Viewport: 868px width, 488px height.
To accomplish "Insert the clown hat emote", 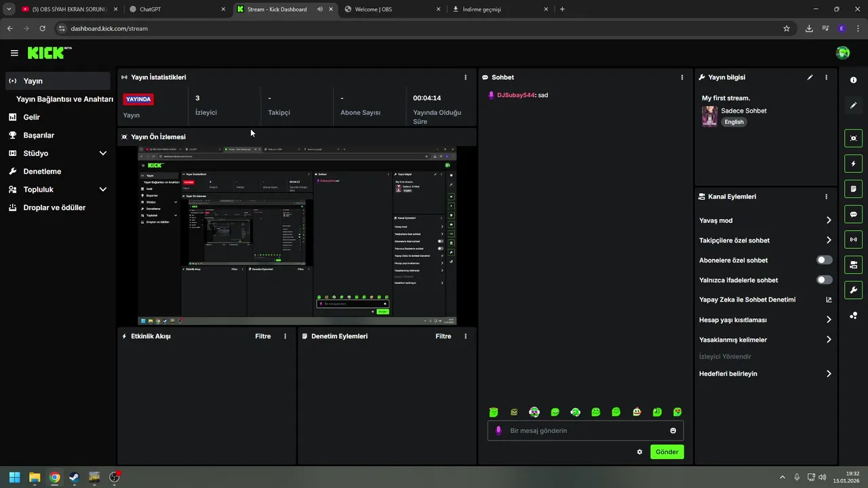I will tap(637, 411).
